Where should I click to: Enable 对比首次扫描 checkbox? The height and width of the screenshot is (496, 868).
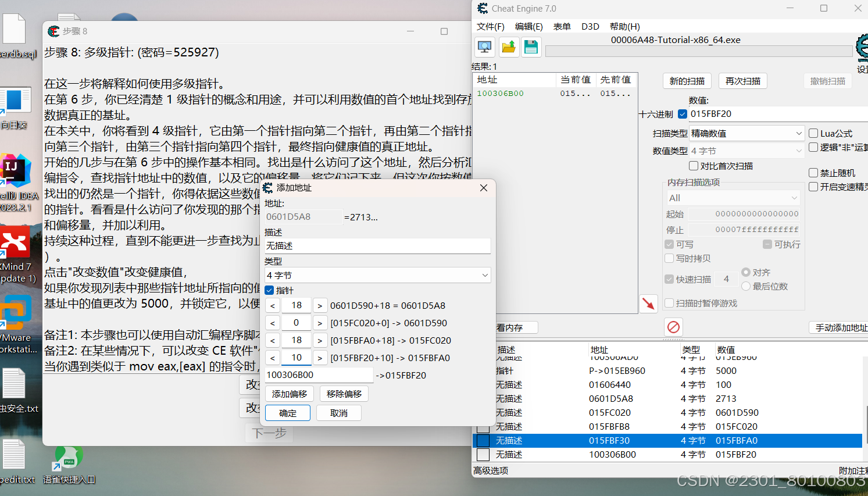(693, 166)
